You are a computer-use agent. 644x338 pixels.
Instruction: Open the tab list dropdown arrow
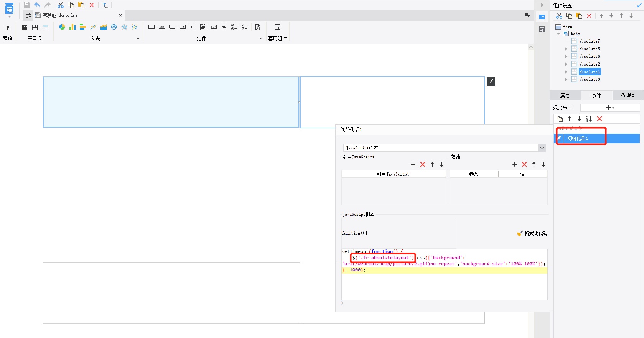(x=528, y=15)
